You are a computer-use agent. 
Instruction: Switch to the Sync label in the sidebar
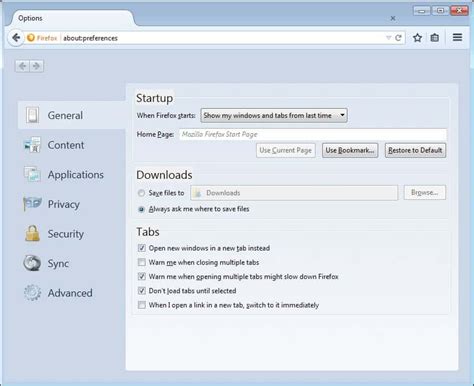click(x=58, y=264)
